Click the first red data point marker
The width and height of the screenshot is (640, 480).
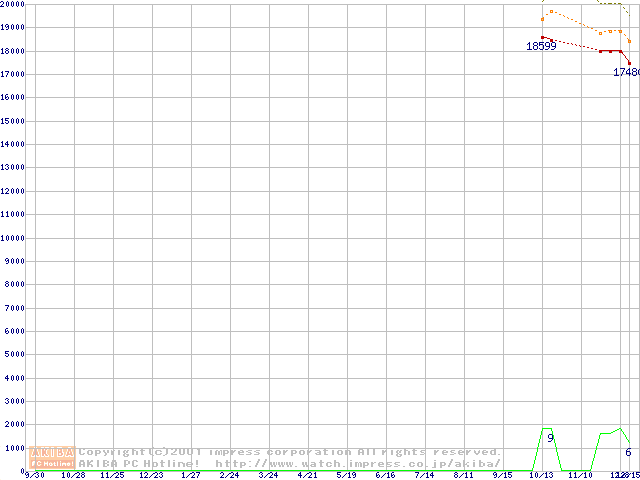point(543,37)
